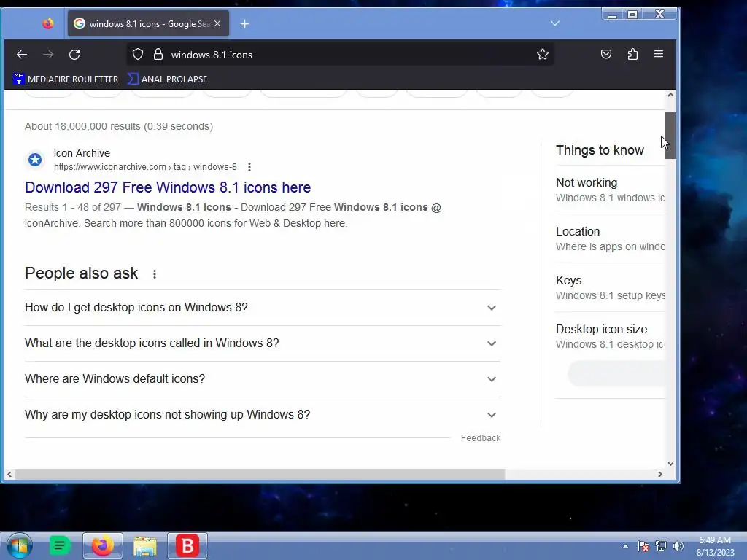Click the horizontal scrollbar thumb

(260, 474)
